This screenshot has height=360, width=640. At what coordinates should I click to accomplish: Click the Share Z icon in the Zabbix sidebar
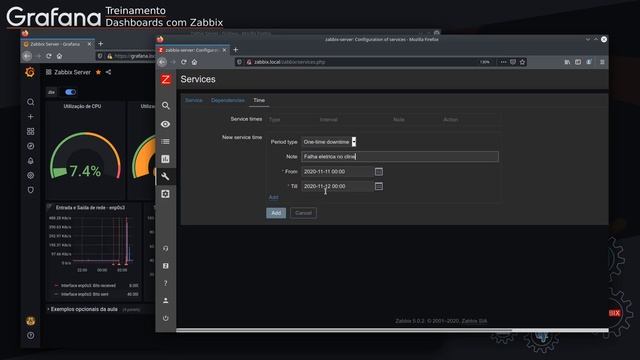click(x=165, y=266)
